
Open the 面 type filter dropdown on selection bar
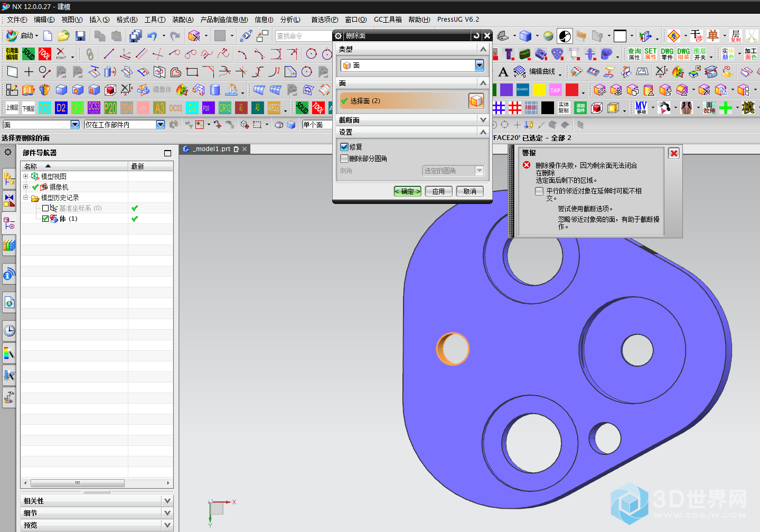75,124
